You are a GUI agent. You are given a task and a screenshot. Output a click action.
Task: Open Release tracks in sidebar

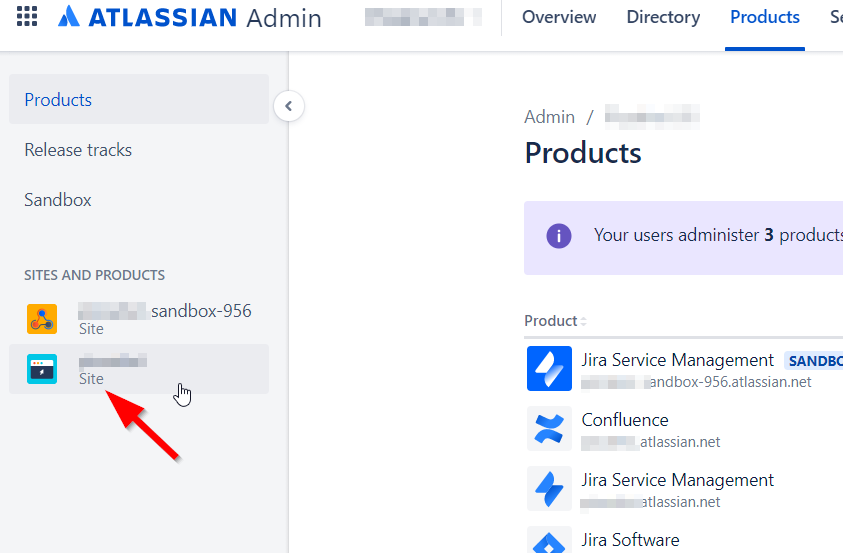(78, 150)
